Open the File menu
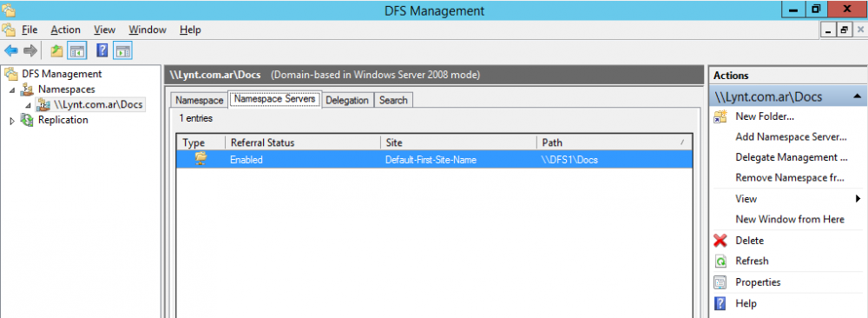This screenshot has height=318, width=868. pyautogui.click(x=30, y=30)
